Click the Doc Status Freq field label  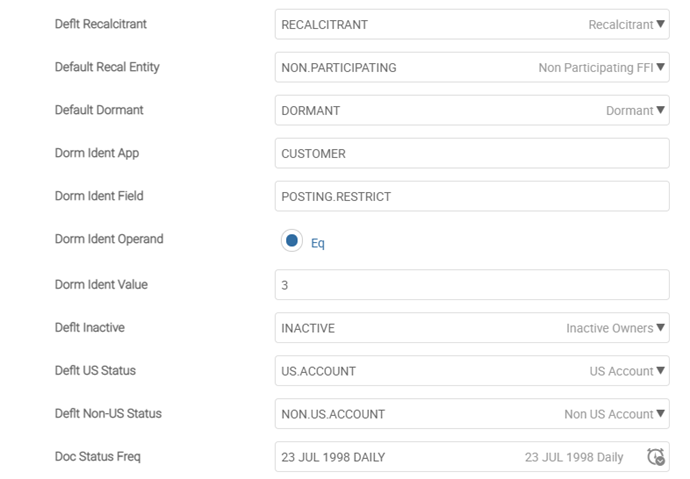(98, 457)
